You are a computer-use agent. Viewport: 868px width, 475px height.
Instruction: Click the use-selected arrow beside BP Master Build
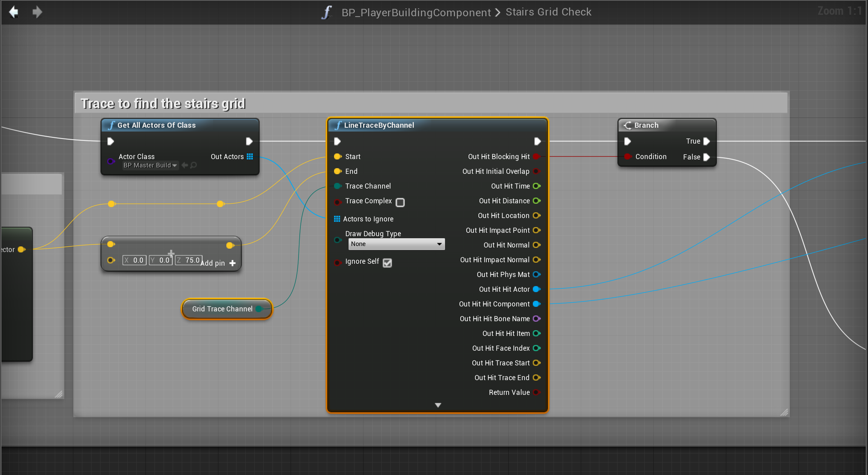(x=185, y=165)
